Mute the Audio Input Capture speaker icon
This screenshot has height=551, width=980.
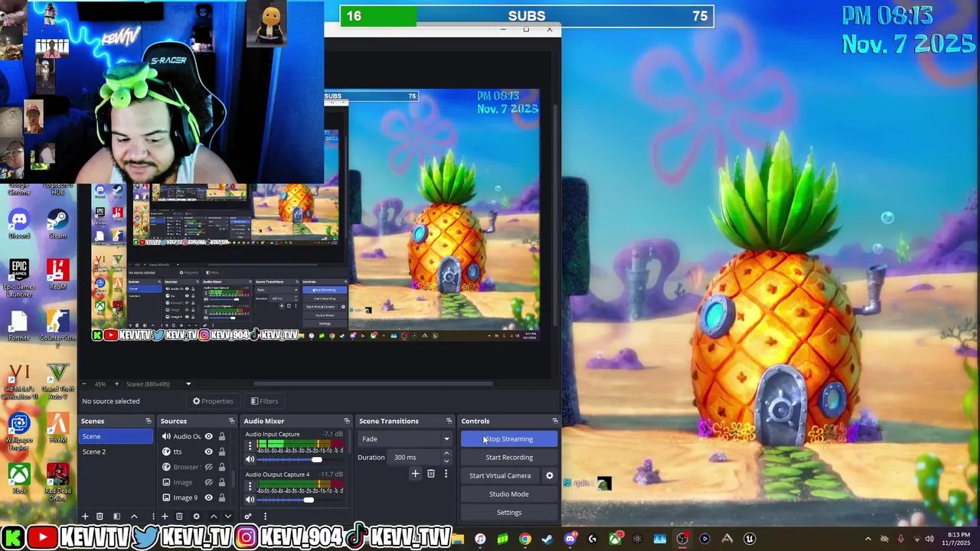pyautogui.click(x=250, y=459)
